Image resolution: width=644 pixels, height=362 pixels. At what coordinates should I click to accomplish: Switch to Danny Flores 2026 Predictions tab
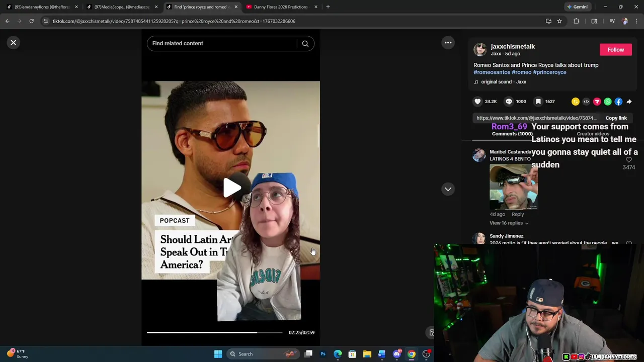(281, 7)
